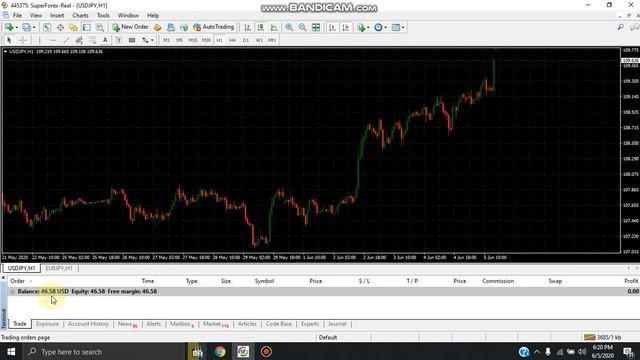Click the New Order button
This screenshot has width=640, height=360.
pos(131,27)
